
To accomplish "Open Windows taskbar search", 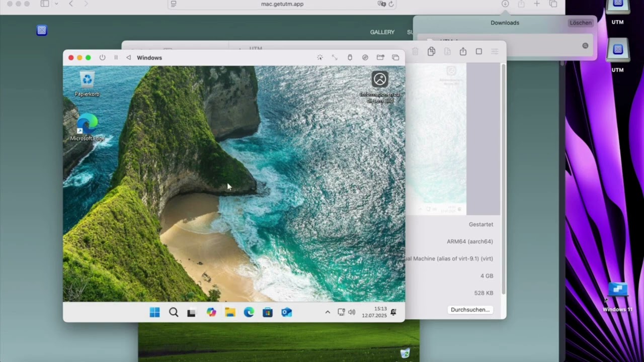I will click(174, 312).
